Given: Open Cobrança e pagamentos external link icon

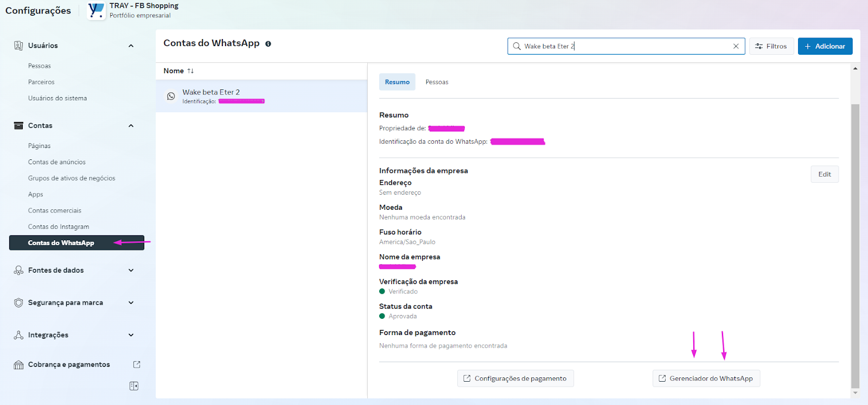Looking at the screenshot, I should pyautogui.click(x=137, y=365).
